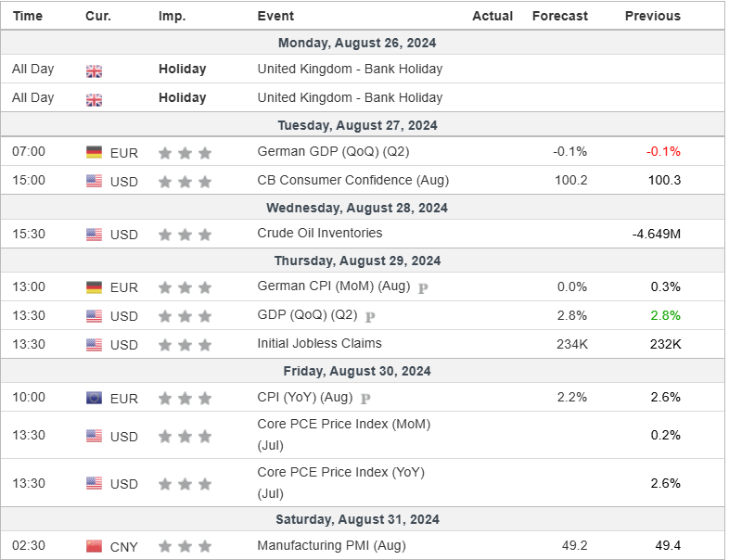
Task: Click the Thursday, August 29, 2024 date row
Action: (x=362, y=261)
